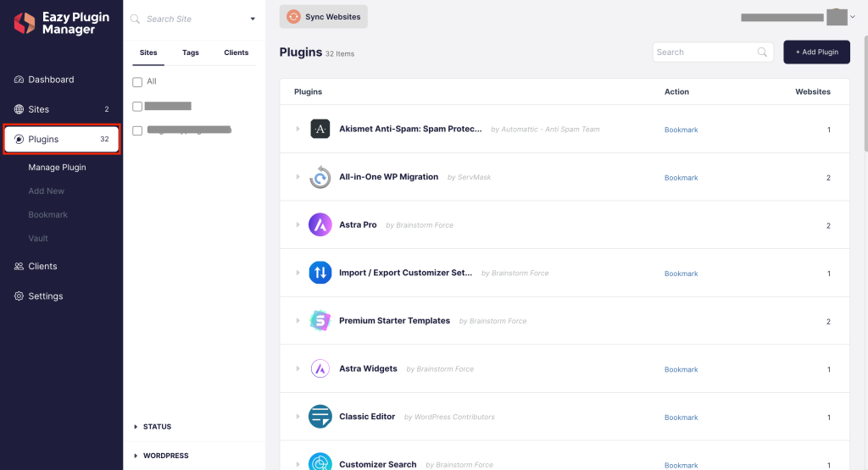Open the Settings menu item
Viewport: 868px width, 470px height.
[x=46, y=296]
